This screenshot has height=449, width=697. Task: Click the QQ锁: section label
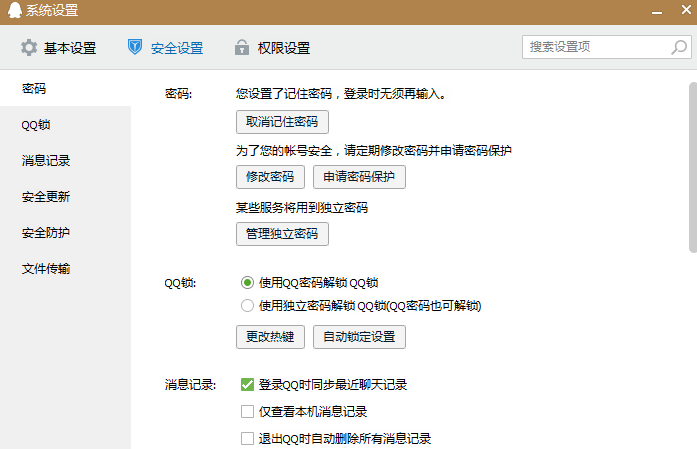pos(180,283)
